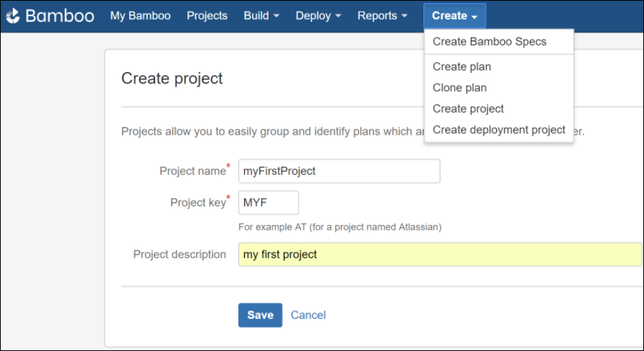Expand the Build dropdown menu
This screenshot has height=351, width=644.
(x=261, y=15)
